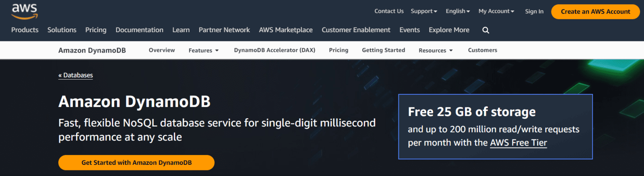Open the Documentation menu item
This screenshot has width=644, height=176.
[139, 30]
